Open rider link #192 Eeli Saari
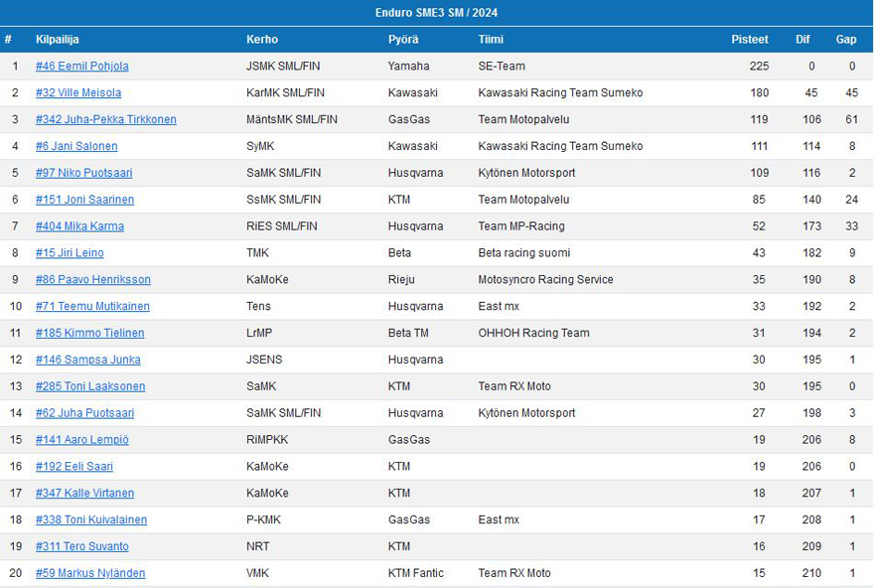874x588 pixels. point(74,467)
